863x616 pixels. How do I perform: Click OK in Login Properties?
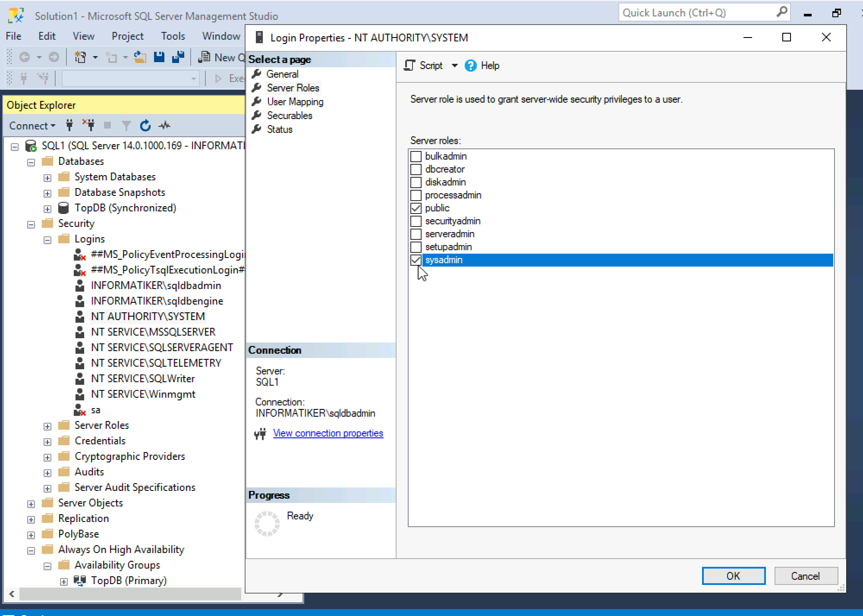(734, 576)
